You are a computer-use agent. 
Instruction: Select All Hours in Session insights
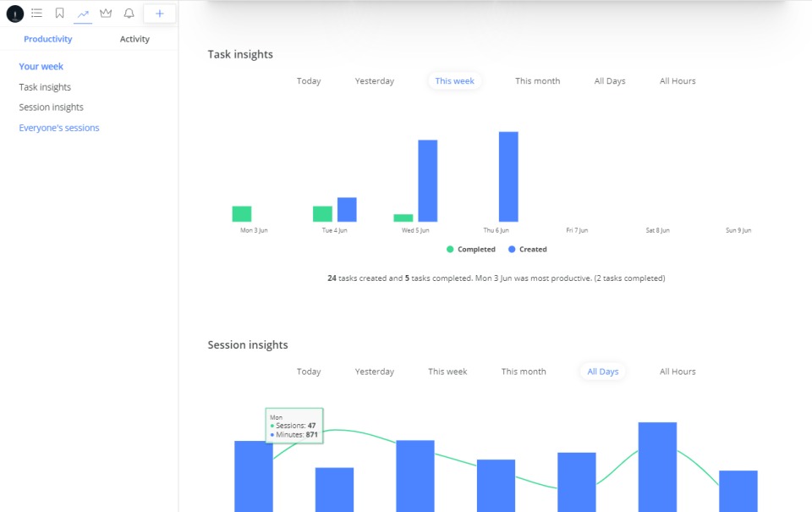[x=678, y=372]
